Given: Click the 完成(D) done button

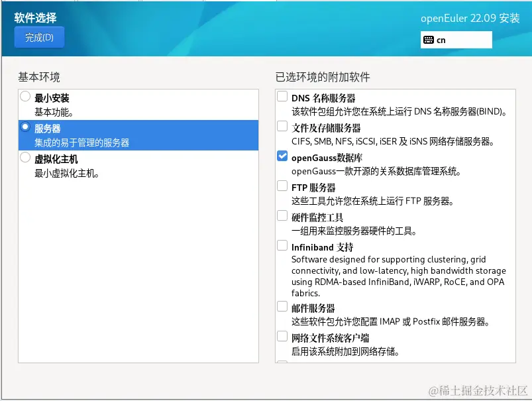Looking at the screenshot, I should [x=39, y=37].
